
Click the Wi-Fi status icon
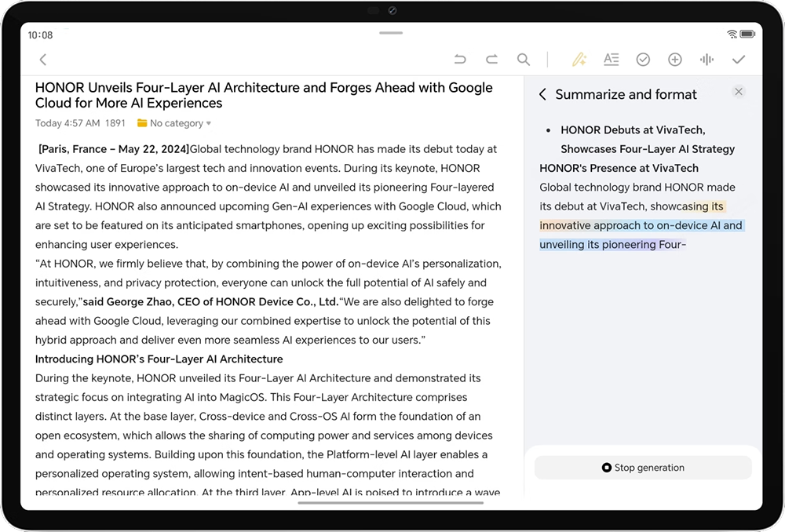[x=732, y=34]
